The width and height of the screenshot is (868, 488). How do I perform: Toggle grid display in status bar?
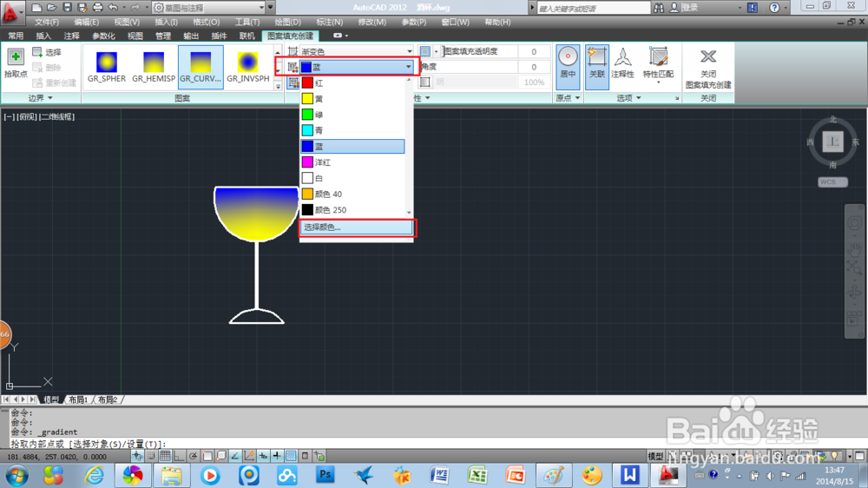pos(165,456)
